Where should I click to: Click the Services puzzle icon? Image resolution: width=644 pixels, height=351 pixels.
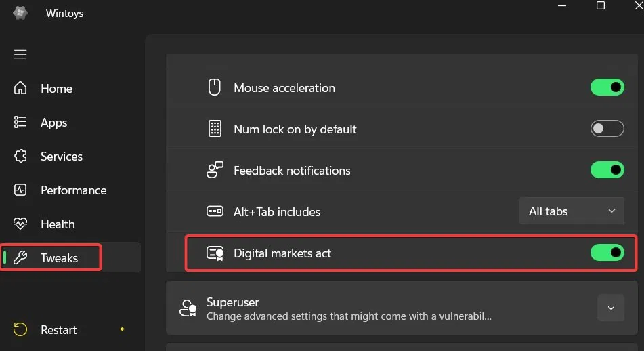(x=20, y=157)
